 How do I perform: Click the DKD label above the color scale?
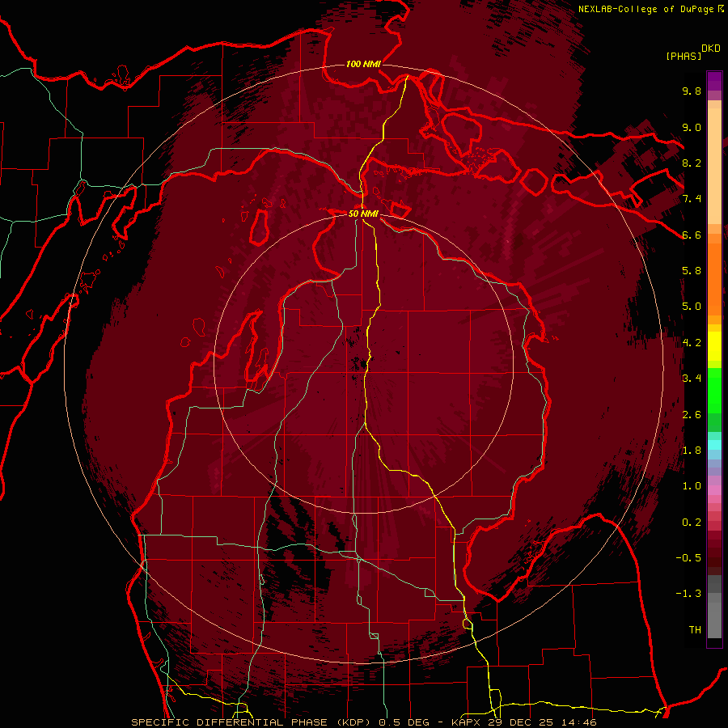(711, 49)
